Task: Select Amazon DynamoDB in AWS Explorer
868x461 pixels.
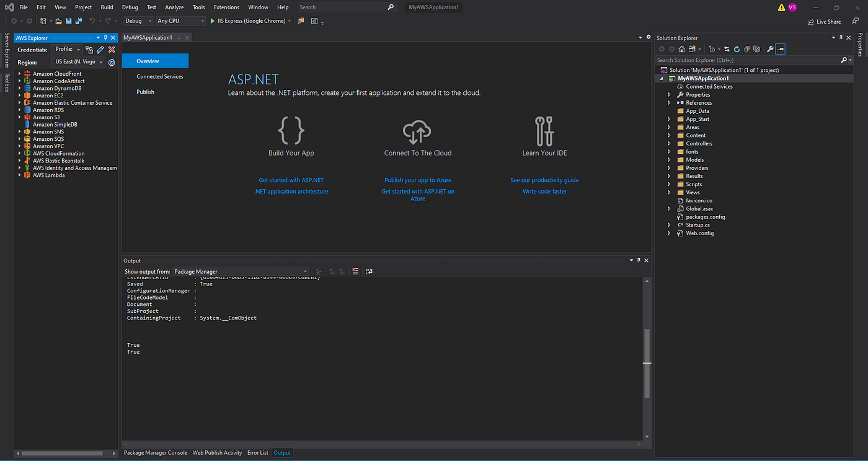Action: tap(57, 88)
